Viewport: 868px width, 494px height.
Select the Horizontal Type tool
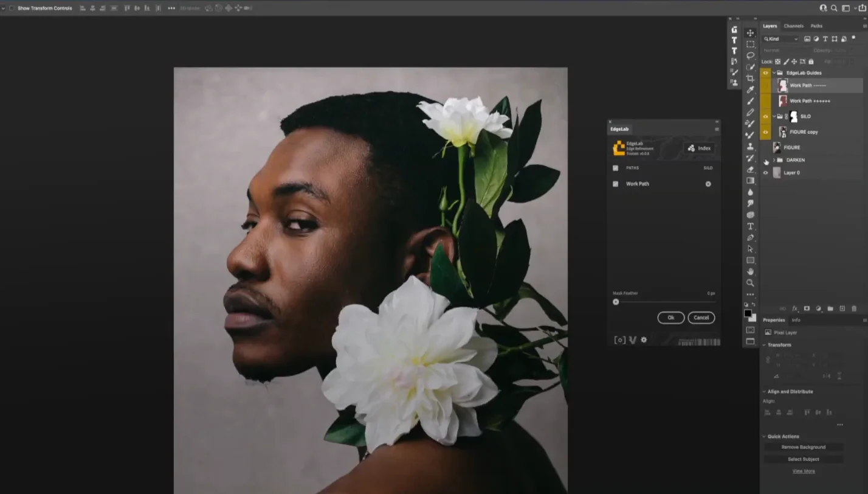pos(750,226)
